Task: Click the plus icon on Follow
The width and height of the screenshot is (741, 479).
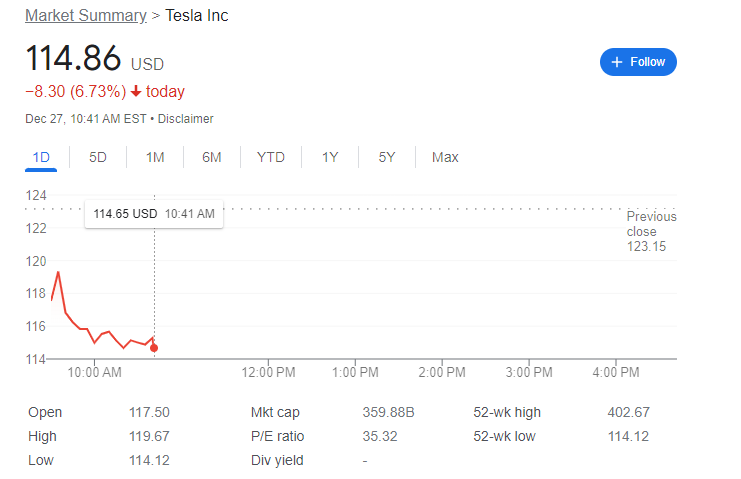Action: coord(617,62)
